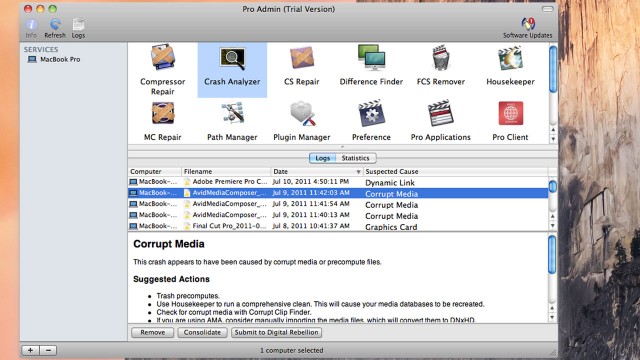Check for Software Updates
Screen dimensions: 640x360
click(x=527, y=28)
